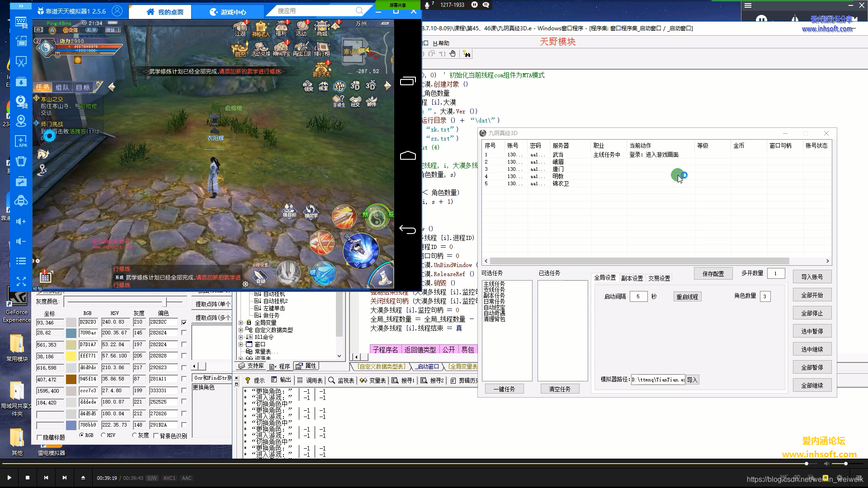Click the 排行榜 ranking icon in game
Viewport: 868px width, 488px height.
tap(322, 48)
